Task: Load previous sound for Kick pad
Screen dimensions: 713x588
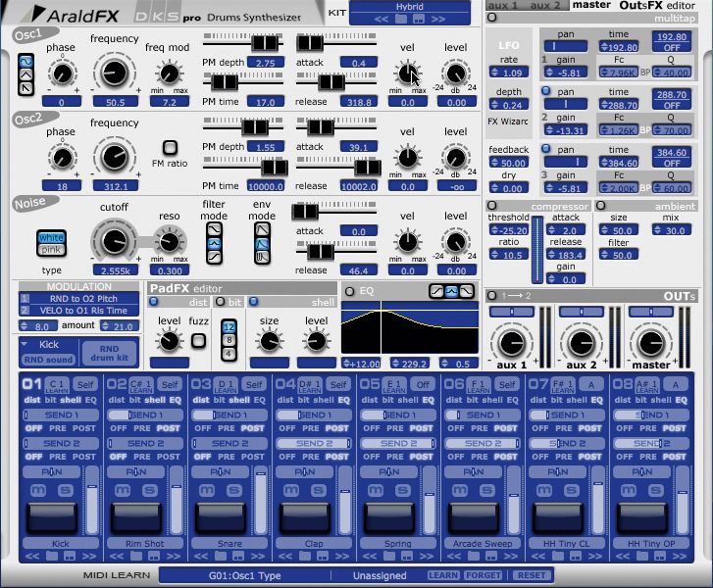Action: click(x=31, y=557)
